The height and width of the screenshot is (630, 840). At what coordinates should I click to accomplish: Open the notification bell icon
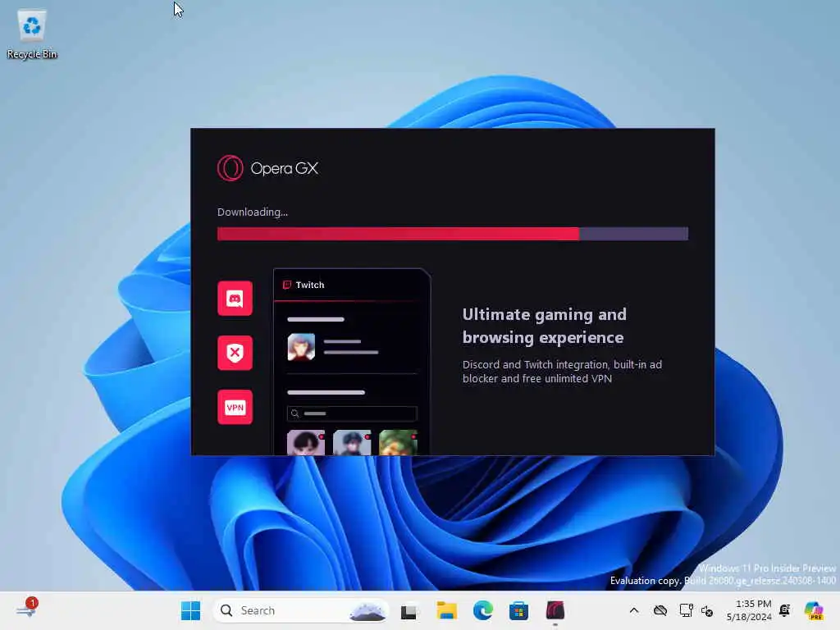(785, 610)
